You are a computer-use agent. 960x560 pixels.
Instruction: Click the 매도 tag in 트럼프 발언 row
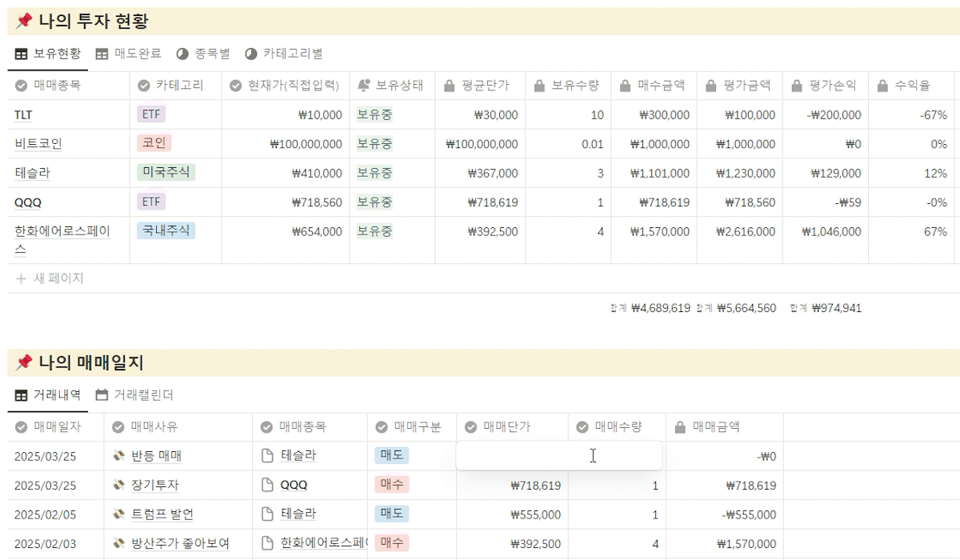(x=391, y=514)
